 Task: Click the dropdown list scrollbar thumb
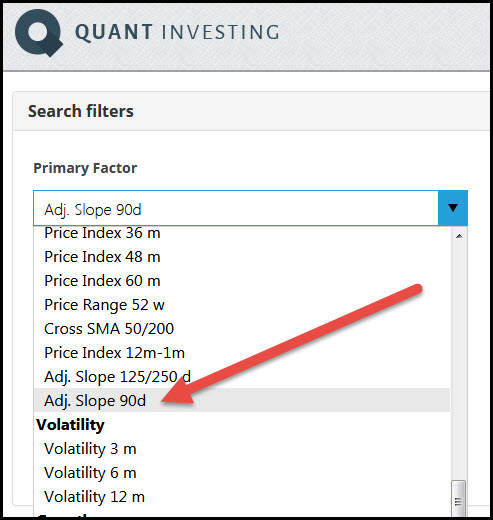(x=459, y=499)
